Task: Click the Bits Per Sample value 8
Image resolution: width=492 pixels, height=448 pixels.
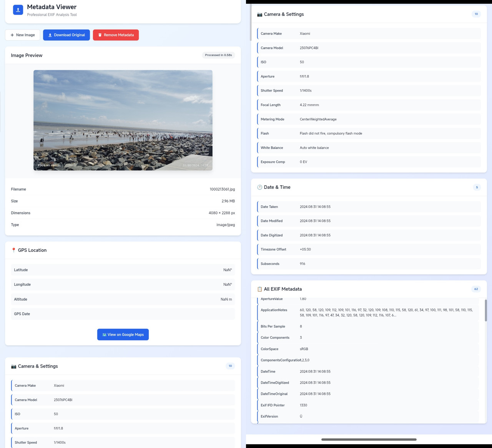Action: 301,326
